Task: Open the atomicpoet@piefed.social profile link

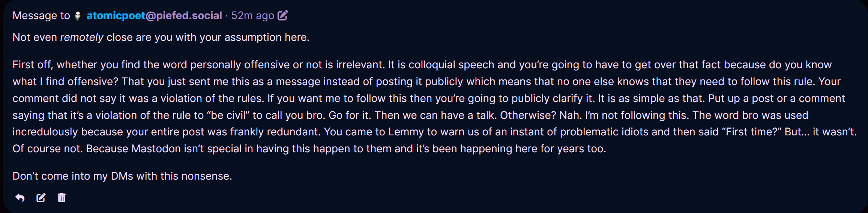Action: (x=154, y=15)
